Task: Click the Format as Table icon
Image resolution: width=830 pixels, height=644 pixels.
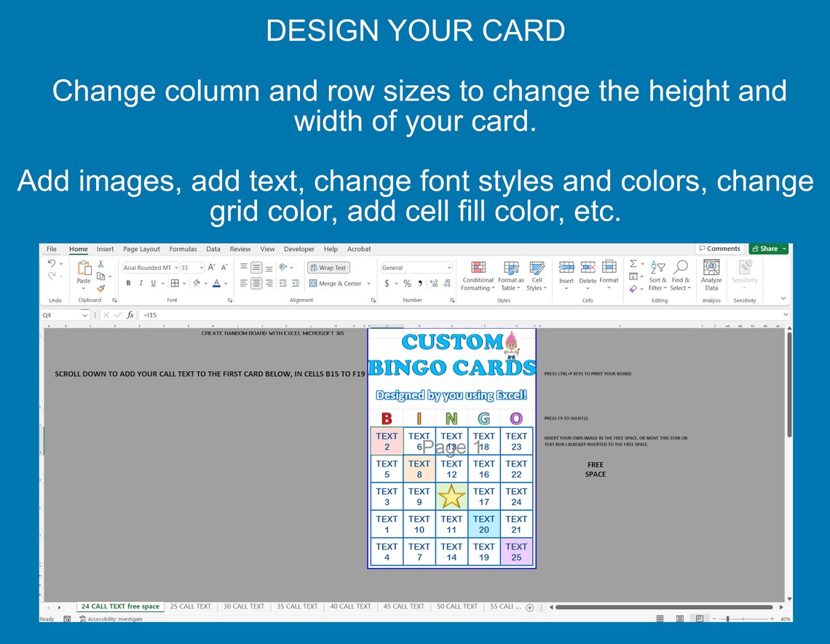Action: [510, 266]
